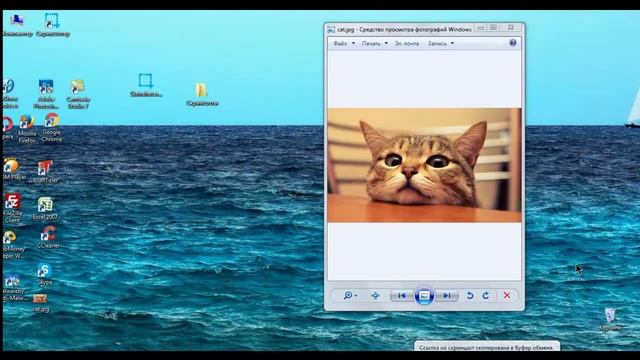Image resolution: width=640 pixels, height=360 pixels.
Task: Select the Recycle Bin icon
Action: pos(611,319)
